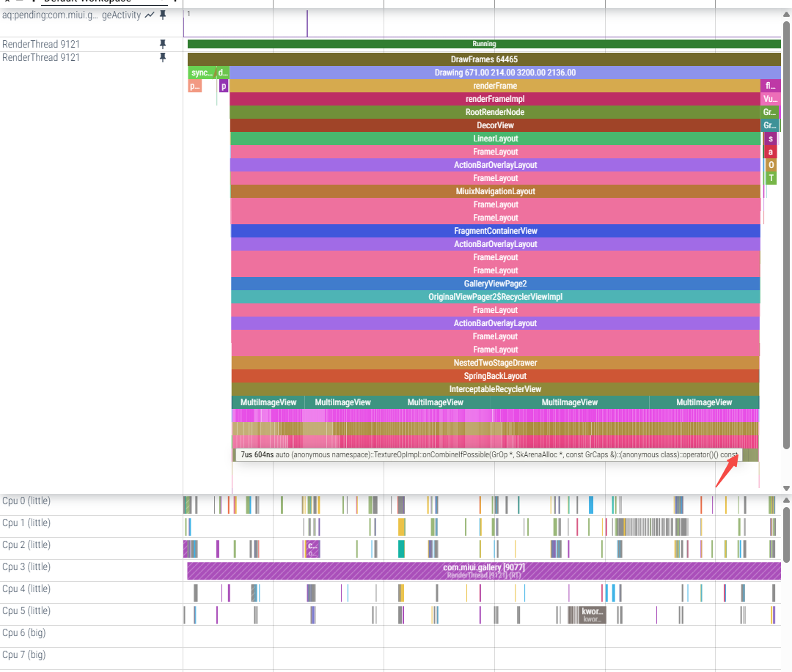Open chart icon on the aq:pending track
This screenshot has width=792, height=672.
click(x=150, y=15)
